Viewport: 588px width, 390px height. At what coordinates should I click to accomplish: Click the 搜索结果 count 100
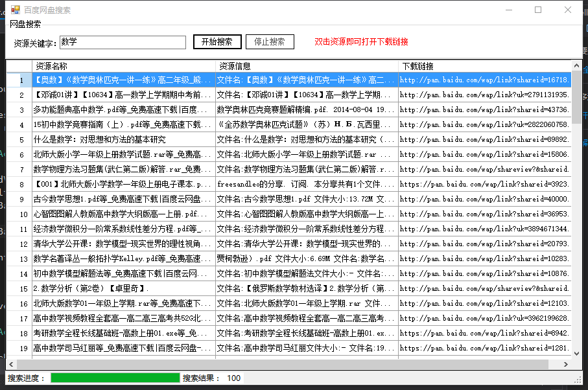[233, 378]
